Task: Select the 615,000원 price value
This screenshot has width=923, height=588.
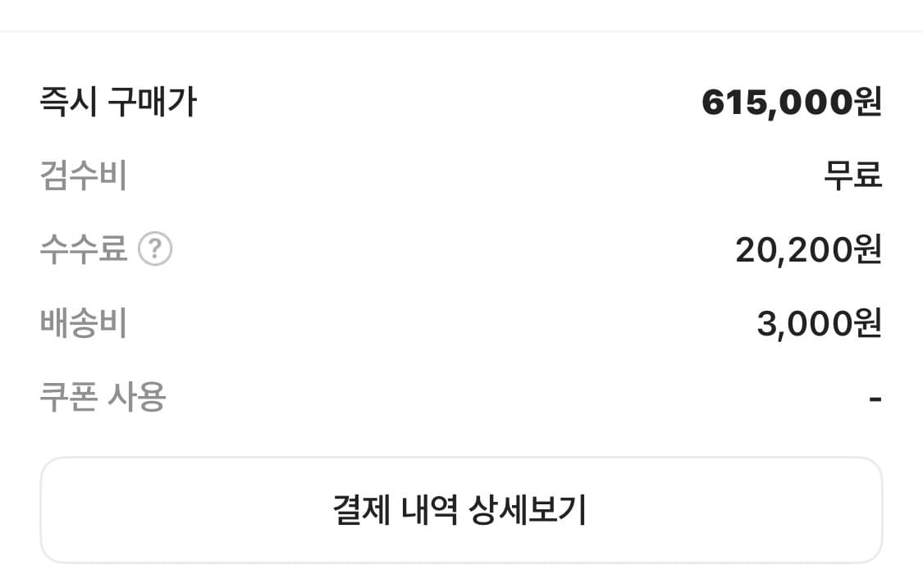Action: pos(791,103)
